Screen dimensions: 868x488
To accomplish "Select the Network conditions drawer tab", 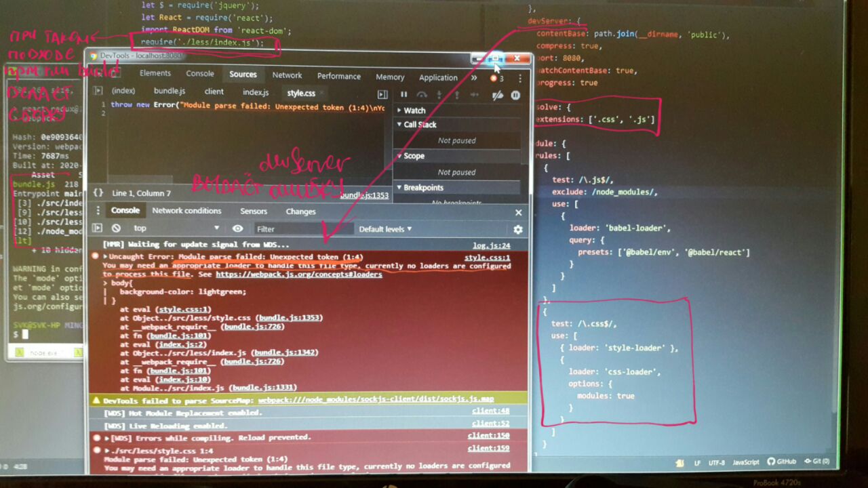I will [186, 211].
